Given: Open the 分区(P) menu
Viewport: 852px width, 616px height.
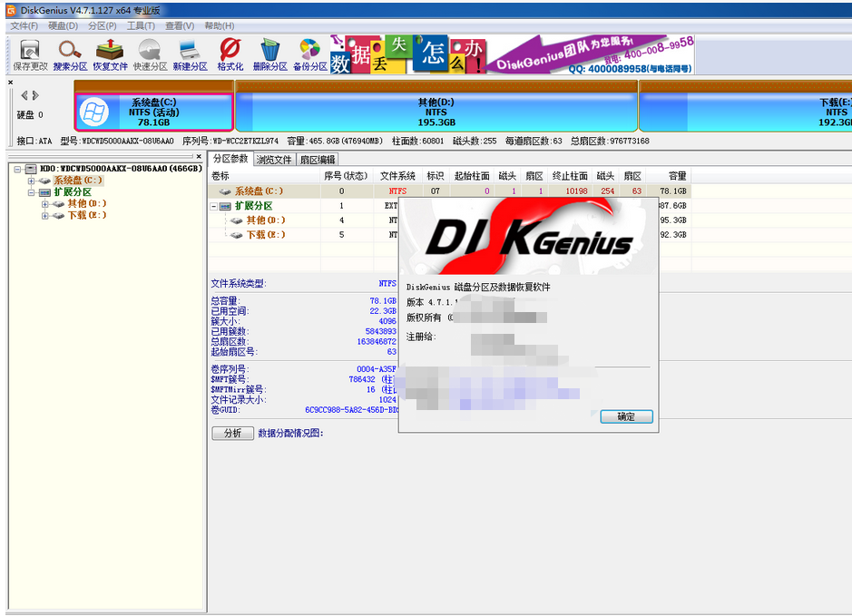Looking at the screenshot, I should [103, 26].
